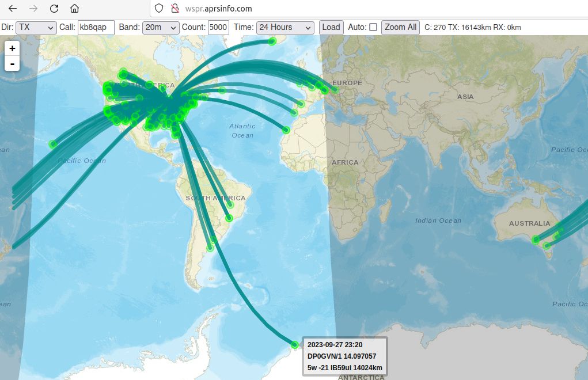The height and width of the screenshot is (380, 588).
Task: Click the Atlantic Ocean map label
Action: (x=242, y=131)
